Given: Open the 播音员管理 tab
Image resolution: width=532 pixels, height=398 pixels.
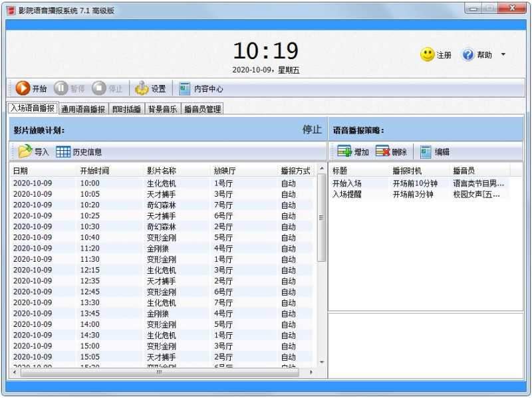Looking at the screenshot, I should 203,108.
